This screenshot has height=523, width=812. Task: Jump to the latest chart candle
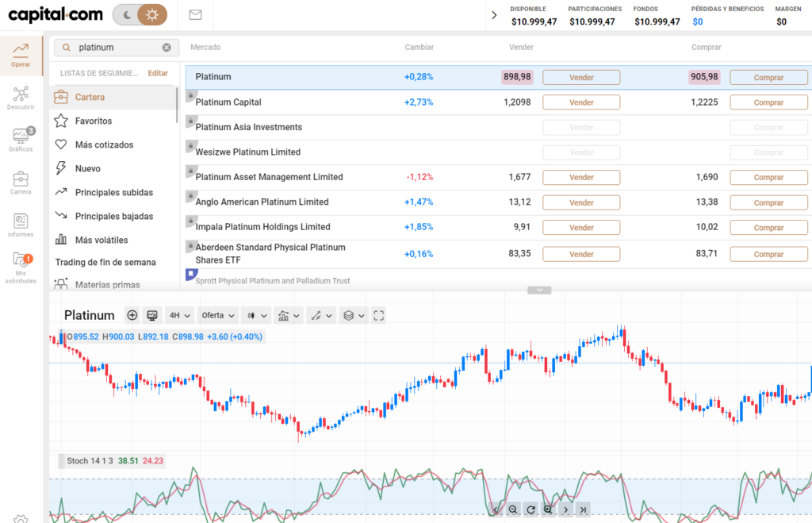[x=583, y=510]
